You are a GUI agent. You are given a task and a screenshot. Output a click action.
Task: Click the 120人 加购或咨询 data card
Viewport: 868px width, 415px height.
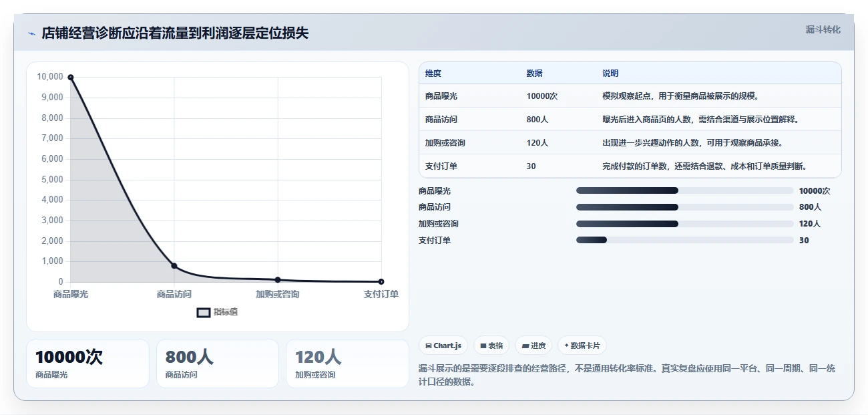[x=347, y=364]
